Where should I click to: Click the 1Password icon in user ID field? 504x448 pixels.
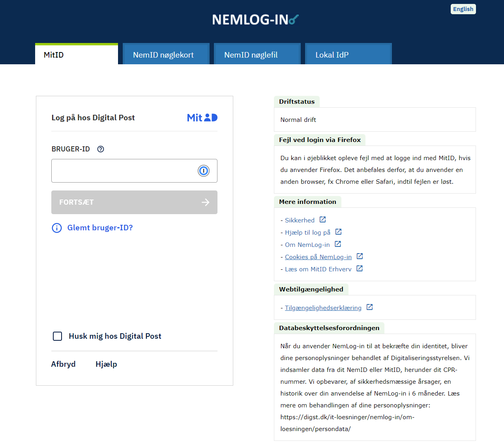(204, 171)
